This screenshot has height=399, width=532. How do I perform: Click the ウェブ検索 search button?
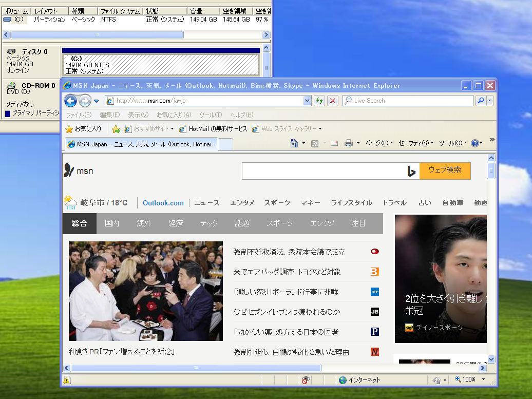tap(445, 171)
